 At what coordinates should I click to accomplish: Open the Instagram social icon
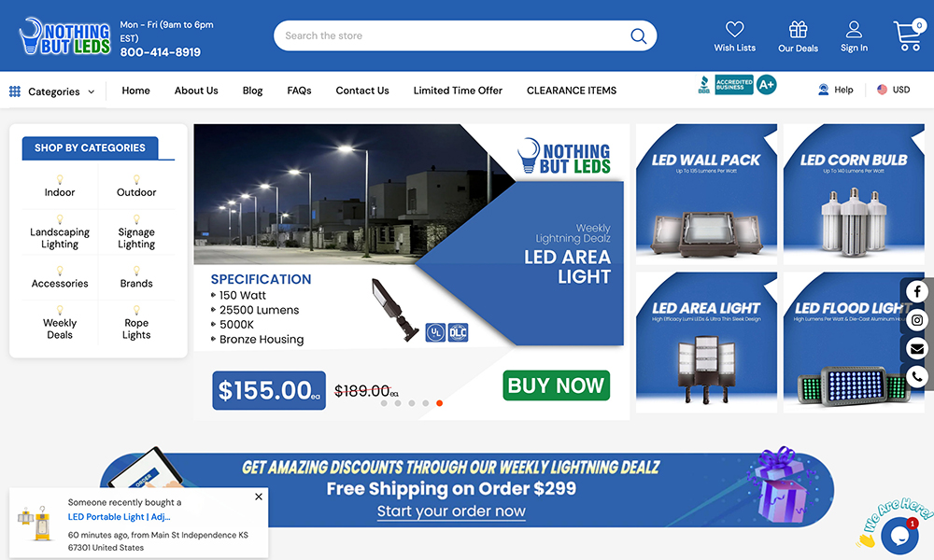coord(917,320)
